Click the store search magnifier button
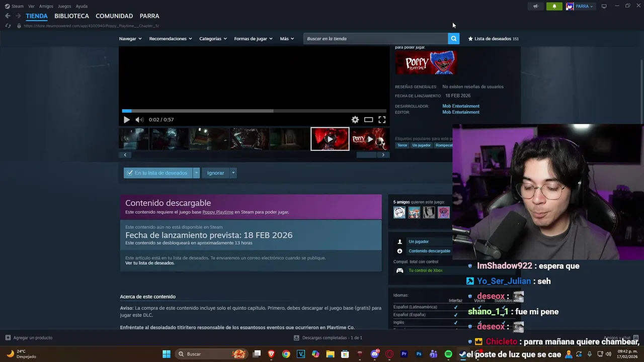Image resolution: width=644 pixels, height=362 pixels. (x=453, y=39)
